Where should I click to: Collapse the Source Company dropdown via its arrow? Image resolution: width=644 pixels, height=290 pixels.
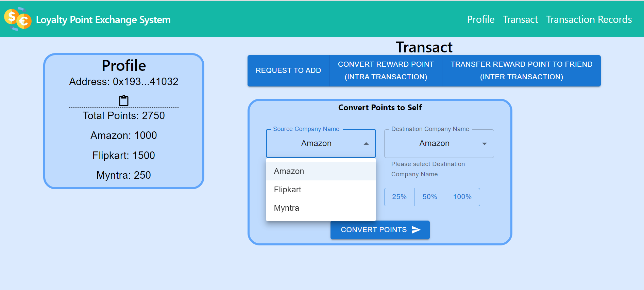click(366, 143)
